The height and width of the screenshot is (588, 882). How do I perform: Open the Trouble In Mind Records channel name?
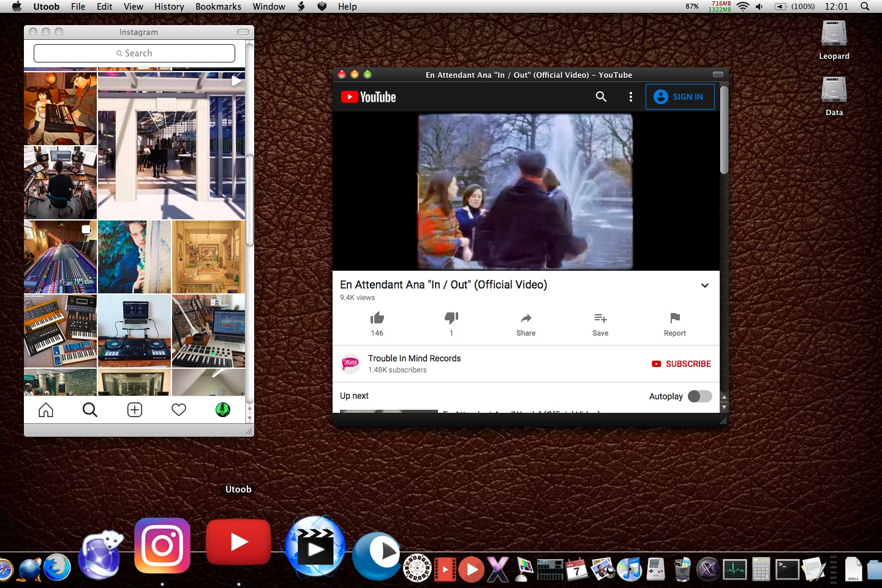coord(414,358)
